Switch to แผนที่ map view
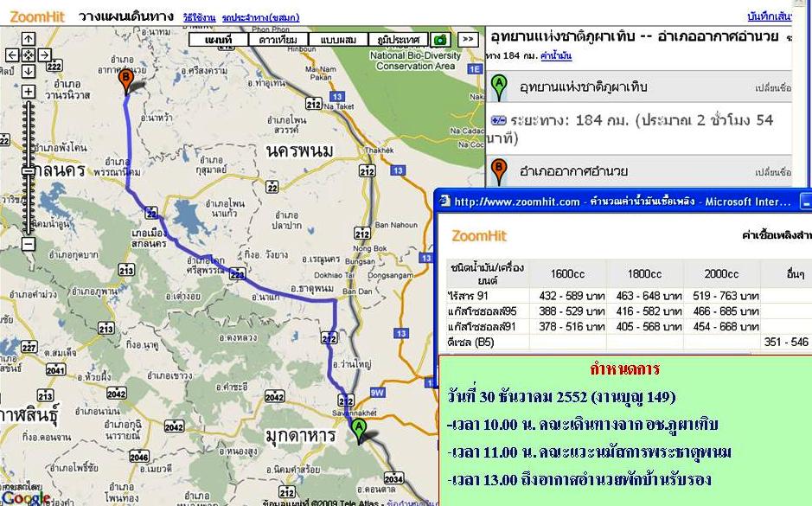Image resolution: width=812 pixels, height=506 pixels. tap(218, 40)
